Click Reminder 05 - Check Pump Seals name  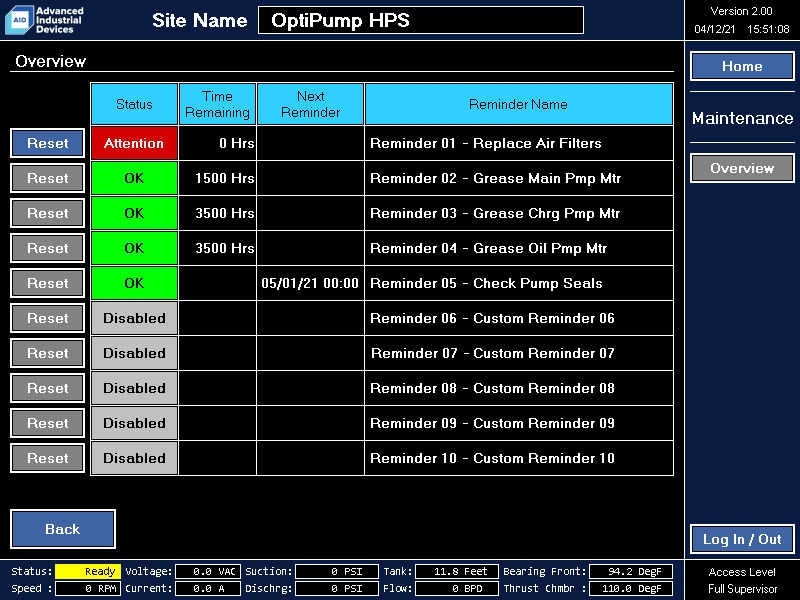click(519, 283)
